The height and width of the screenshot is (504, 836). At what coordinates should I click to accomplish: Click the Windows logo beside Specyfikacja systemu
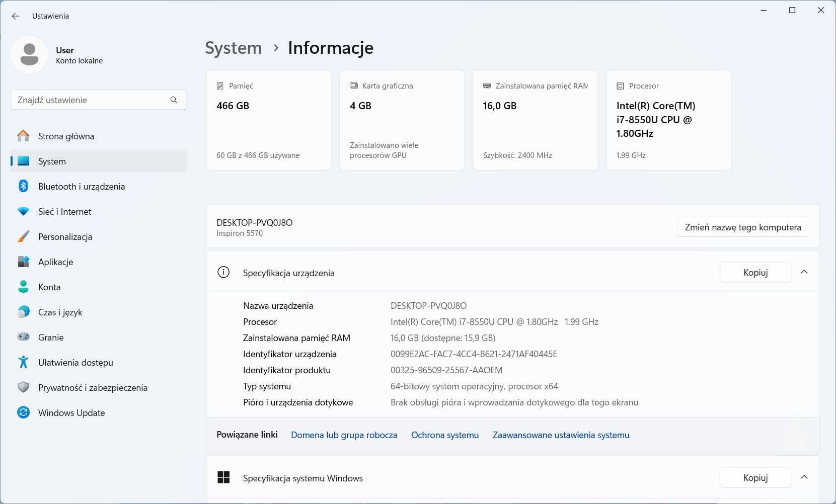223,477
